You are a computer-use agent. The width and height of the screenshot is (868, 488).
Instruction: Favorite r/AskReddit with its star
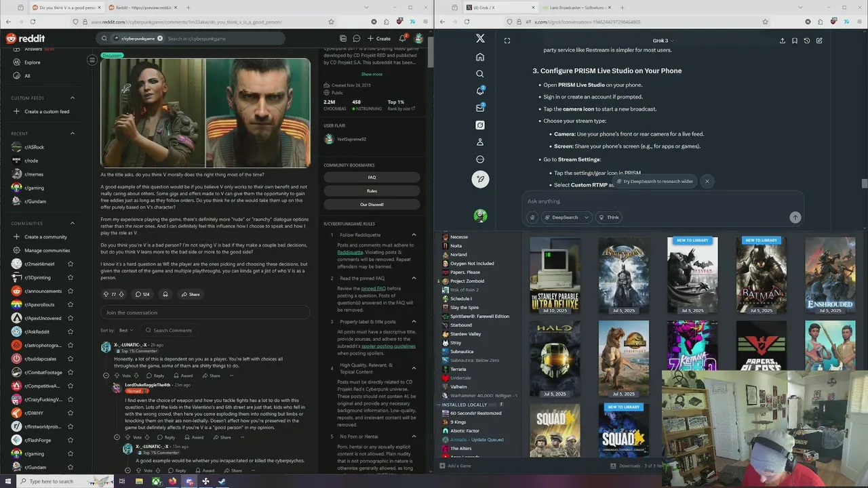[x=70, y=331]
